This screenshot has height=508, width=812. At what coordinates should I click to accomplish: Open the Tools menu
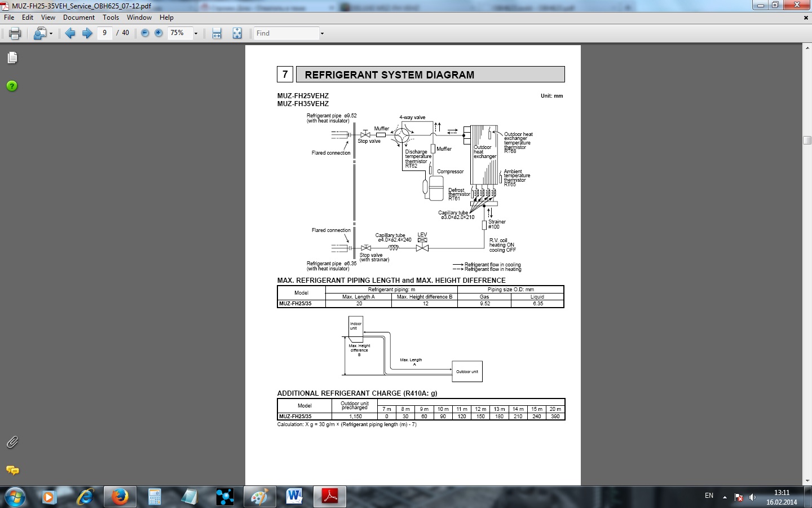point(111,17)
